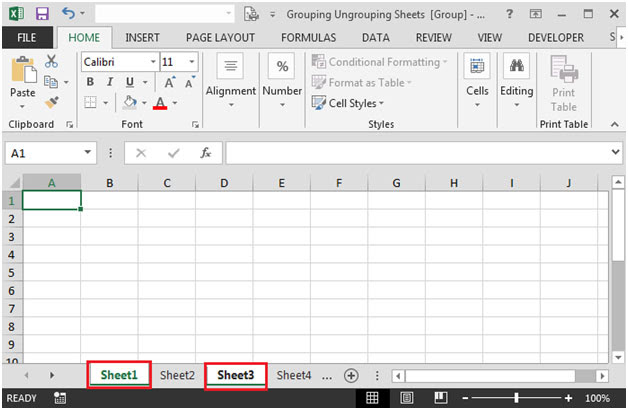Image resolution: width=628 pixels, height=410 pixels.
Task: Open the PAGE LAYOUT ribbon tab
Action: click(220, 38)
